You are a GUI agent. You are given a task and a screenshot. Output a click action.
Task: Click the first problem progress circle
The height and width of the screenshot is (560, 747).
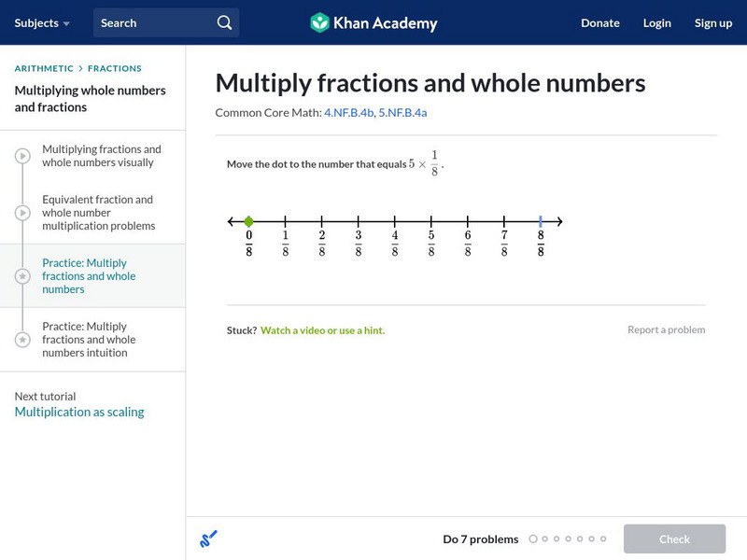[x=533, y=539]
